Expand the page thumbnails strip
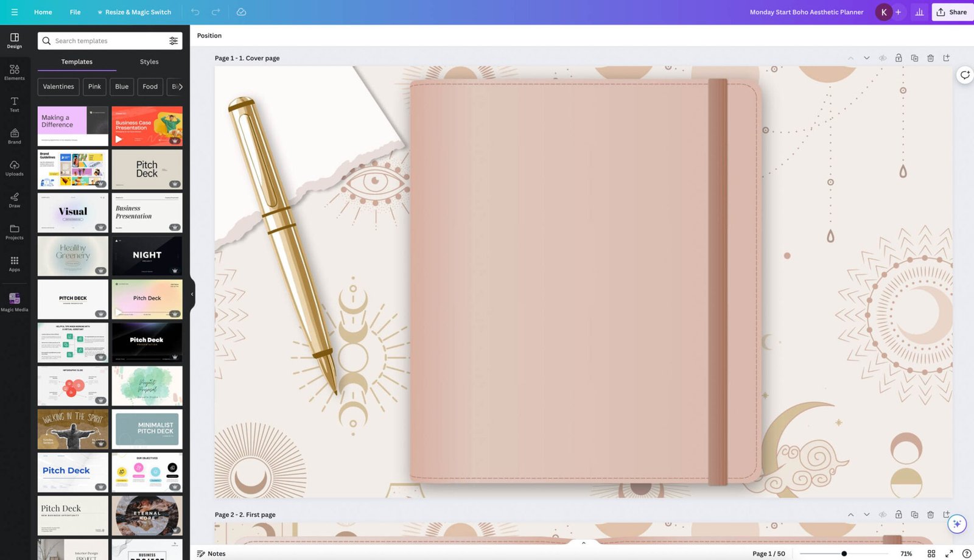974x560 pixels. tap(584, 542)
